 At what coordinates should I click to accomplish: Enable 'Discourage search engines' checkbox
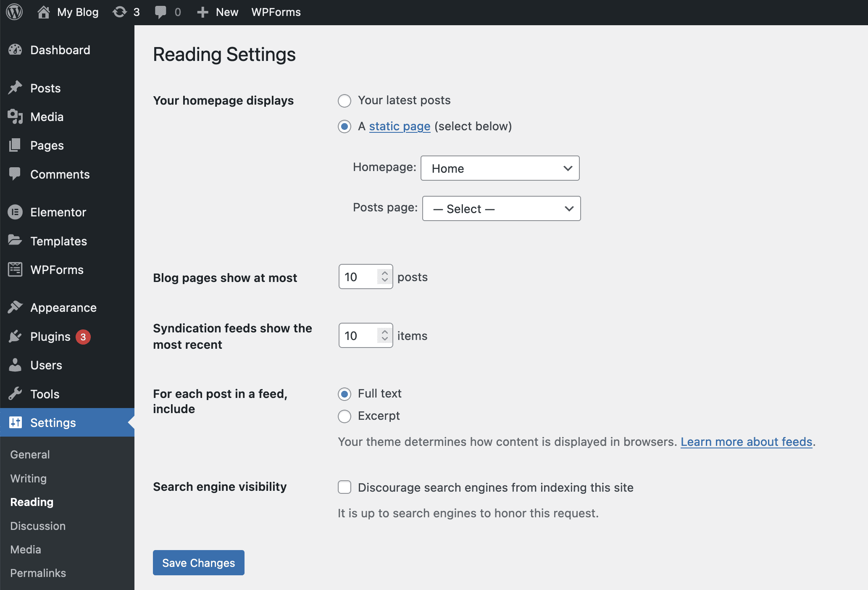(x=345, y=487)
